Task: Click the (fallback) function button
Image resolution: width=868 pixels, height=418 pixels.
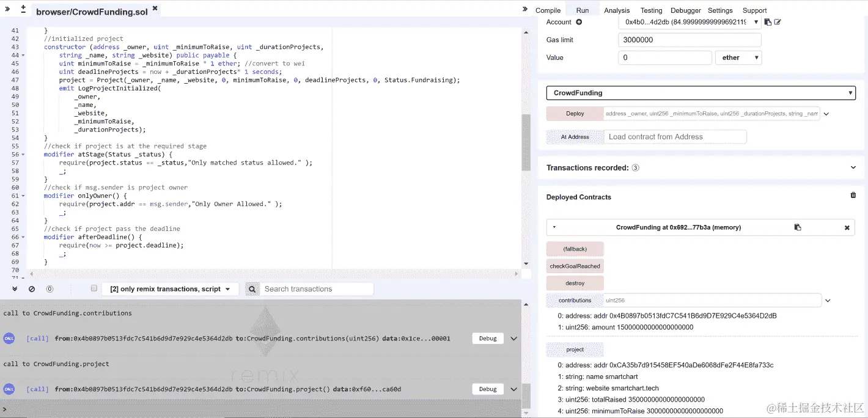Action: (575, 249)
